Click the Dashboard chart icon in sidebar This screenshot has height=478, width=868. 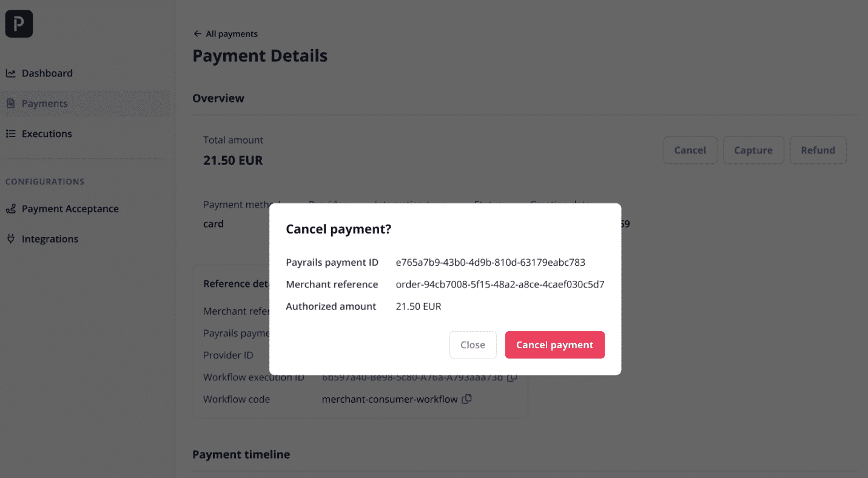click(10, 73)
